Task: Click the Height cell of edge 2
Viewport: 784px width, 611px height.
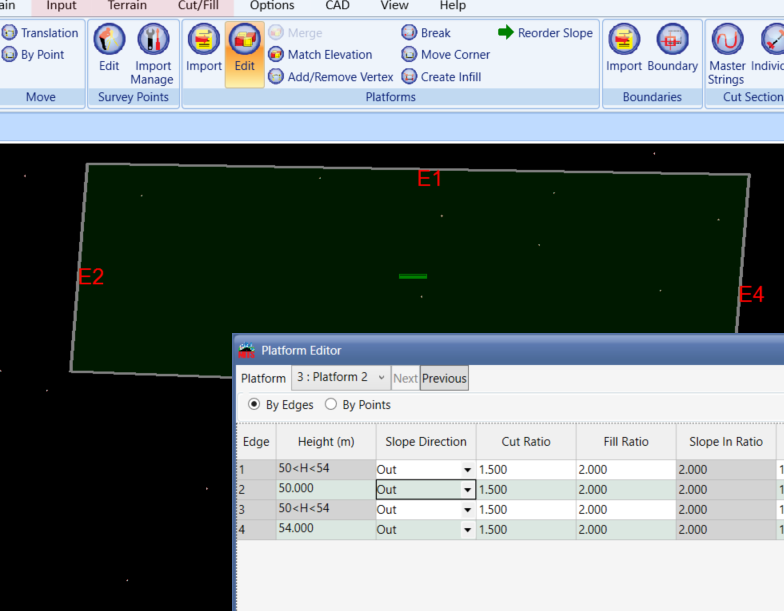Action: click(x=326, y=489)
